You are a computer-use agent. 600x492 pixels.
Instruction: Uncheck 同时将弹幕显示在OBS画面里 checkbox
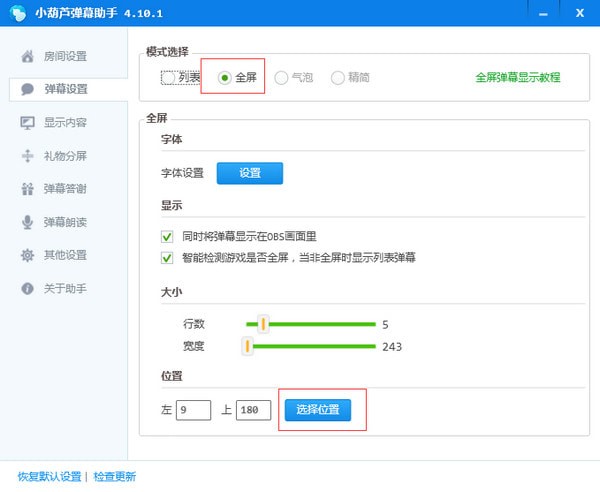click(167, 237)
